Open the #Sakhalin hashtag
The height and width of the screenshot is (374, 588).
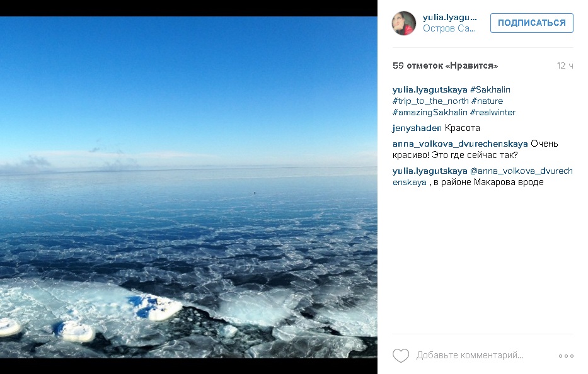click(490, 89)
